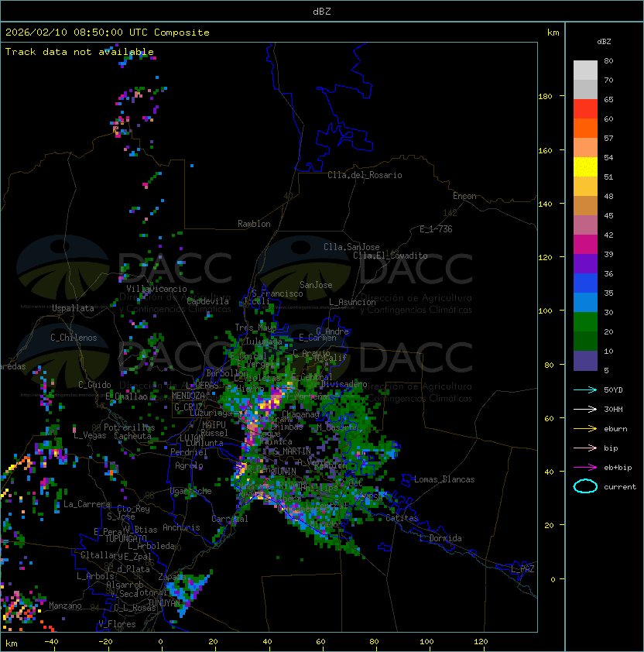Pick the slate swatch between 10 and 5
This screenshot has width=644, height=652.
coord(585,361)
